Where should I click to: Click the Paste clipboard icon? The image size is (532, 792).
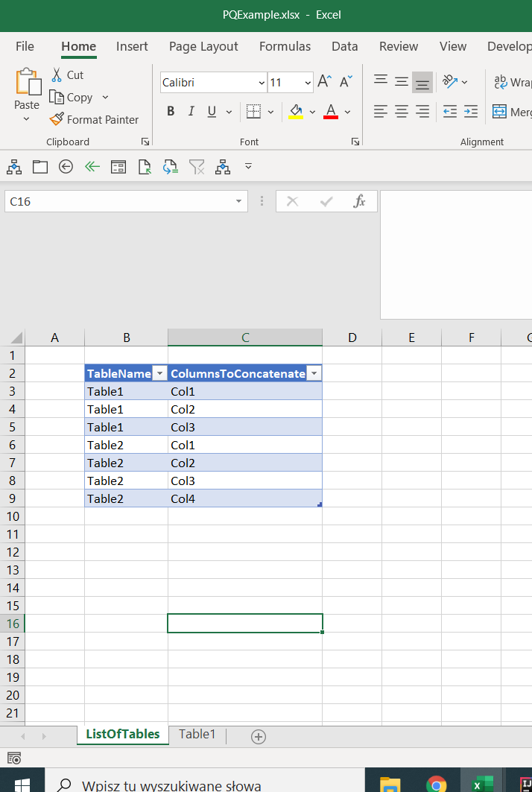(28, 82)
